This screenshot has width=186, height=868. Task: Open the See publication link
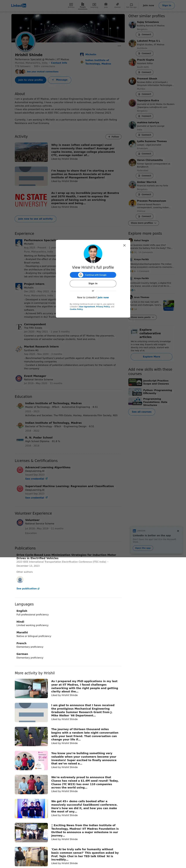point(28,588)
